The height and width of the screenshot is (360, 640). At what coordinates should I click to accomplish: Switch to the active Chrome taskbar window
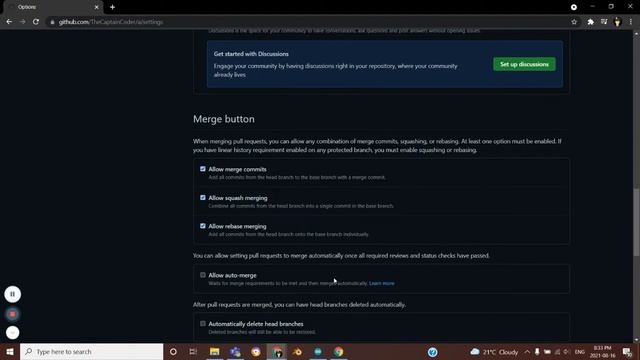coord(277,351)
